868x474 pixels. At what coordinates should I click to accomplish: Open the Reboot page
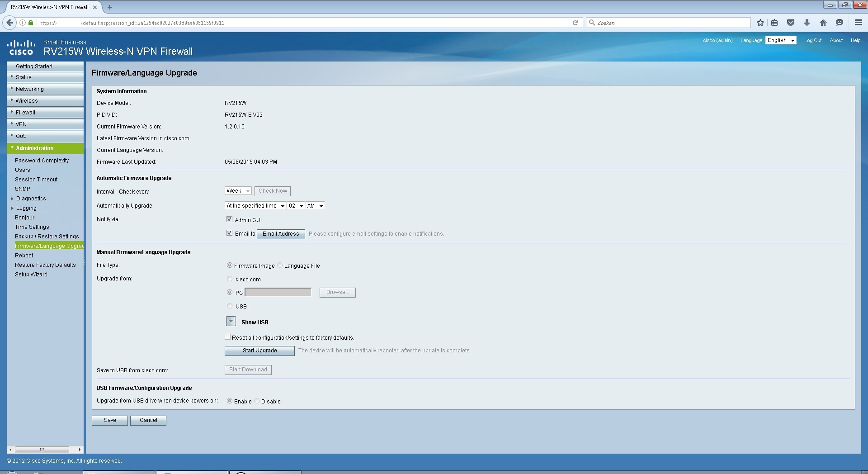tap(24, 256)
